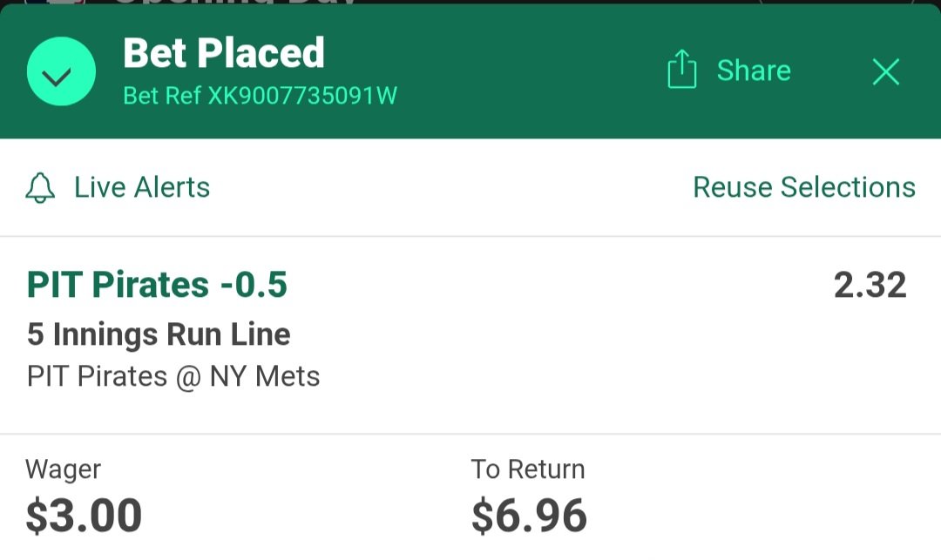
Task: Tap the Reuse Selections link
Action: point(803,187)
